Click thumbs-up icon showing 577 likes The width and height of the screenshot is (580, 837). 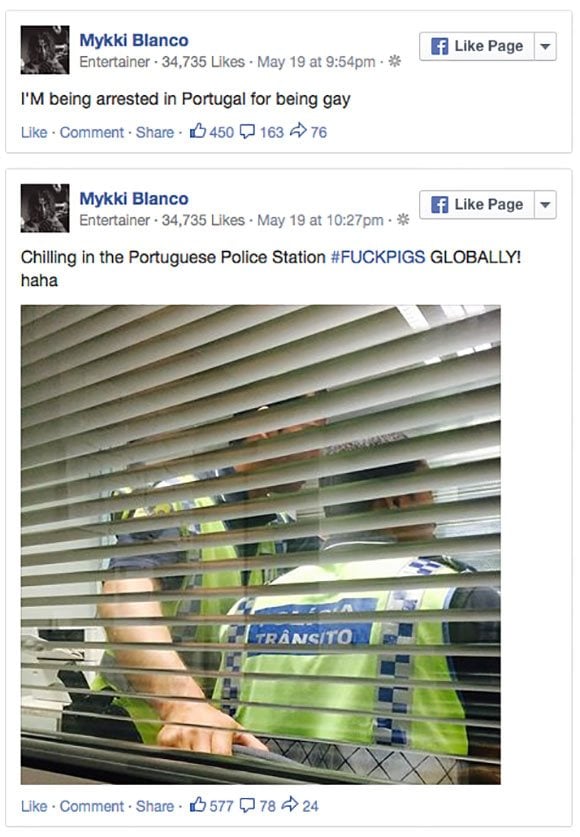pos(198,804)
